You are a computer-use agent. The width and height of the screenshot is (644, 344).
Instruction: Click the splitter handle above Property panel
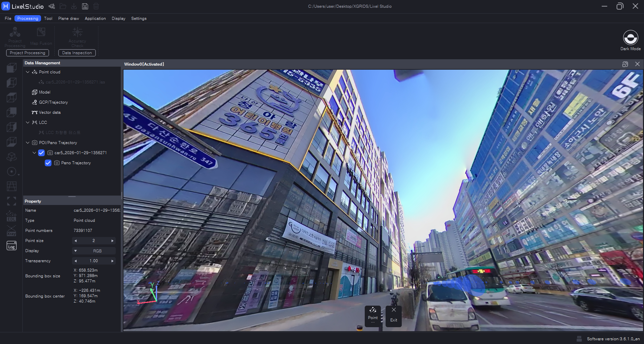pos(72,197)
